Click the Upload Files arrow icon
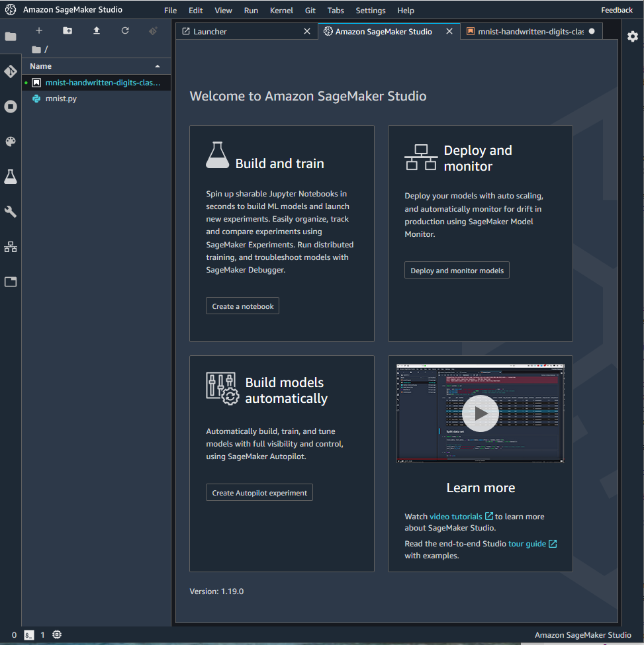Screen dimensions: 644x645 coord(96,30)
